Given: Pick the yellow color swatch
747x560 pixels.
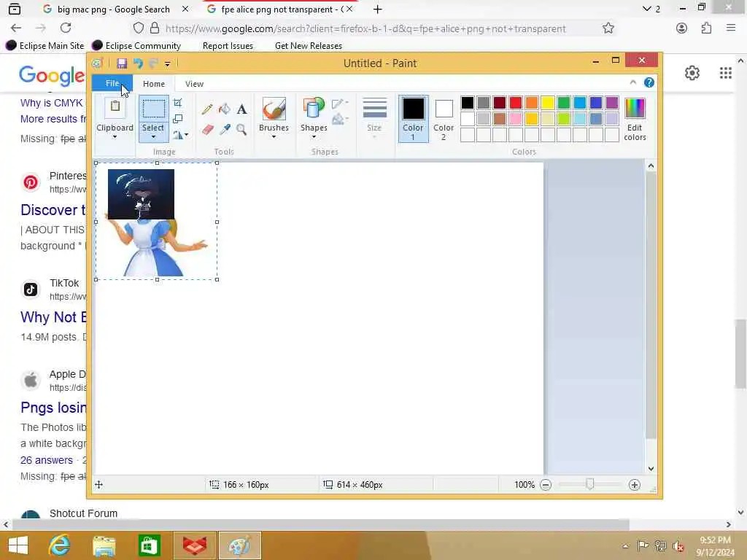Looking at the screenshot, I should click(x=547, y=103).
